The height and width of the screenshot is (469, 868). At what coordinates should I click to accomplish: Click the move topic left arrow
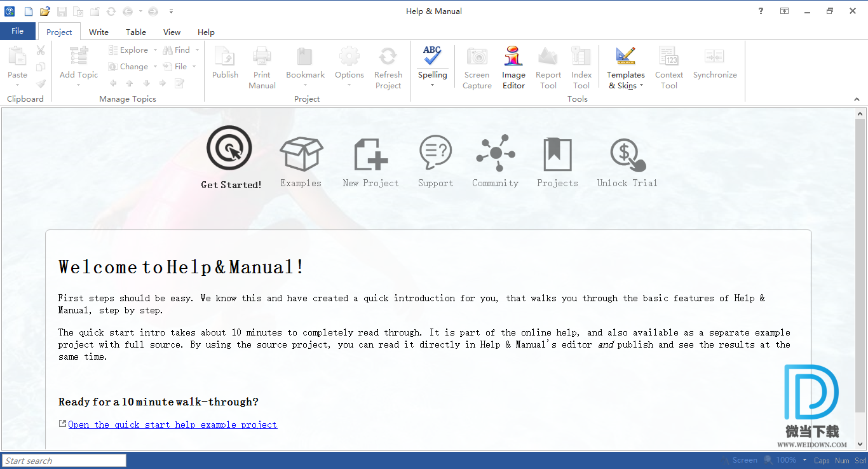coord(113,83)
